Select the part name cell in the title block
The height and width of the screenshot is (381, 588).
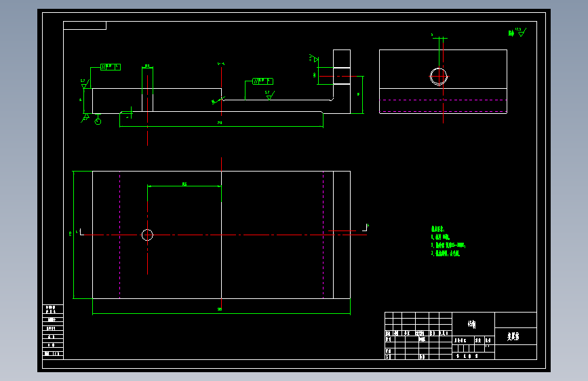tap(515, 336)
